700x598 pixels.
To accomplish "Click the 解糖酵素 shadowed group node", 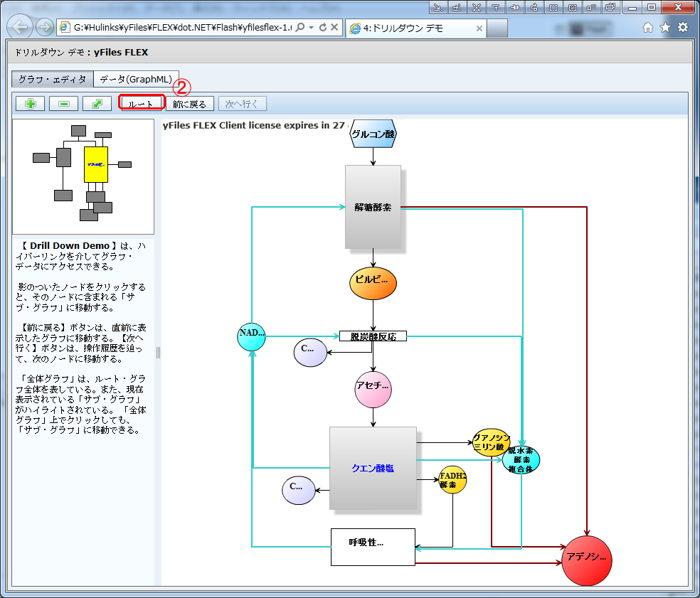I will coord(373,207).
